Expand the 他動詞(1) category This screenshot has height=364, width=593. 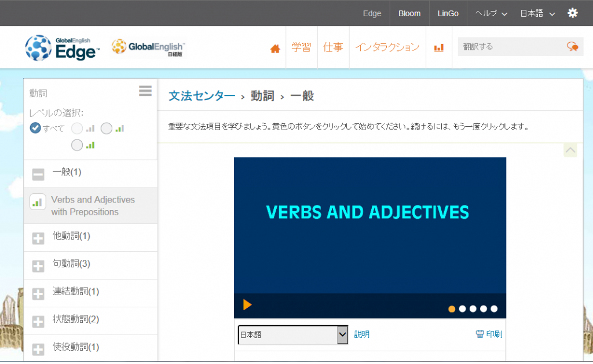pos(38,238)
